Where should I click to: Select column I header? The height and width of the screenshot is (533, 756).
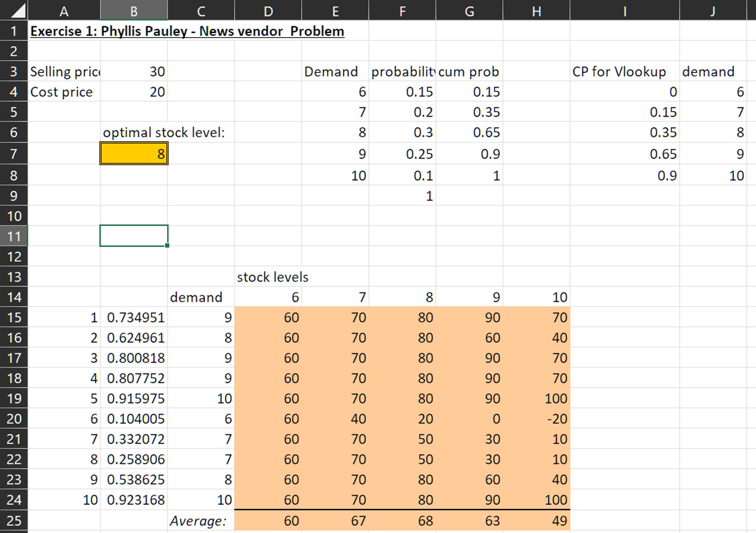[x=624, y=10]
